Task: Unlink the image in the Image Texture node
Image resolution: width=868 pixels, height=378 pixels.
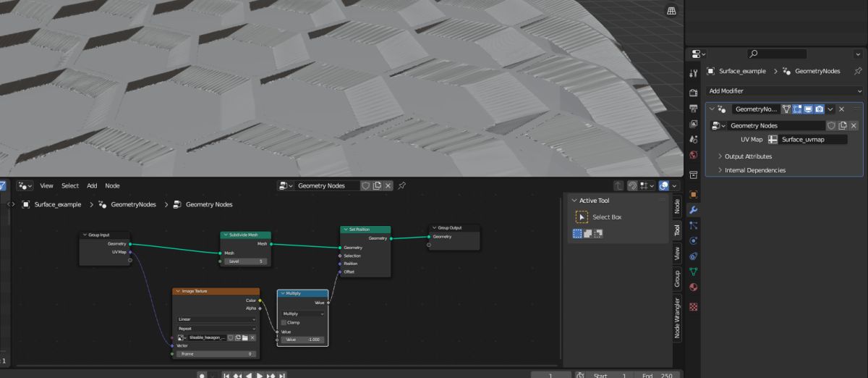Action: point(252,337)
